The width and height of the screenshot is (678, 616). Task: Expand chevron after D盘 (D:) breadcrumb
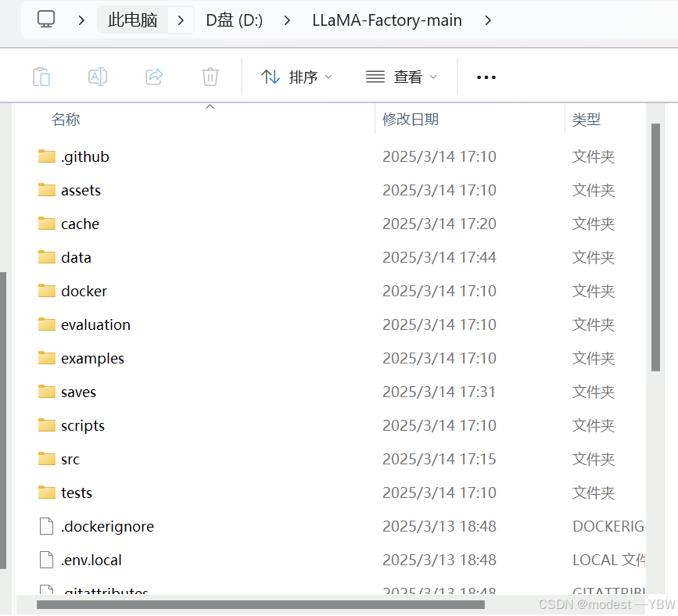(x=287, y=20)
